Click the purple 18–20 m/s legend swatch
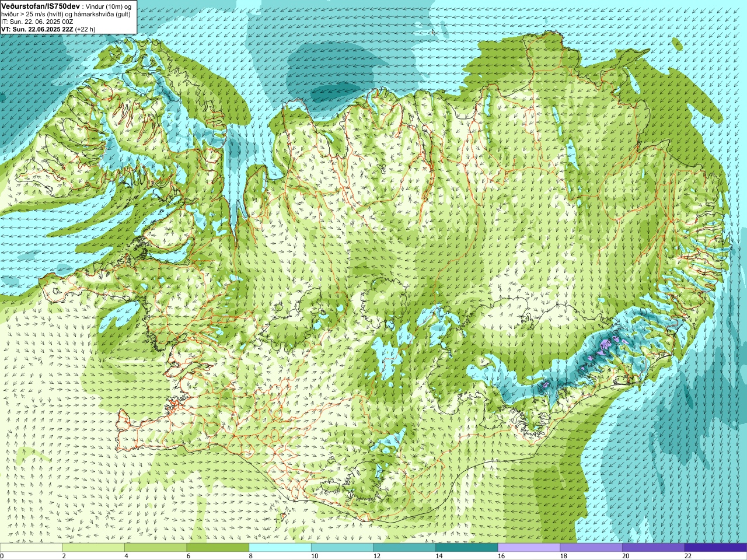747x560 pixels. [591, 548]
